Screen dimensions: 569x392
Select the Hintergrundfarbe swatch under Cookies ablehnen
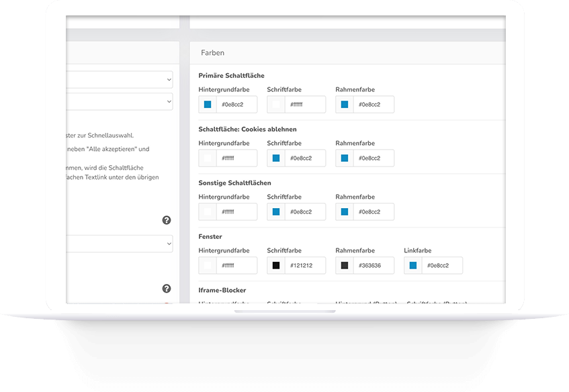click(207, 158)
